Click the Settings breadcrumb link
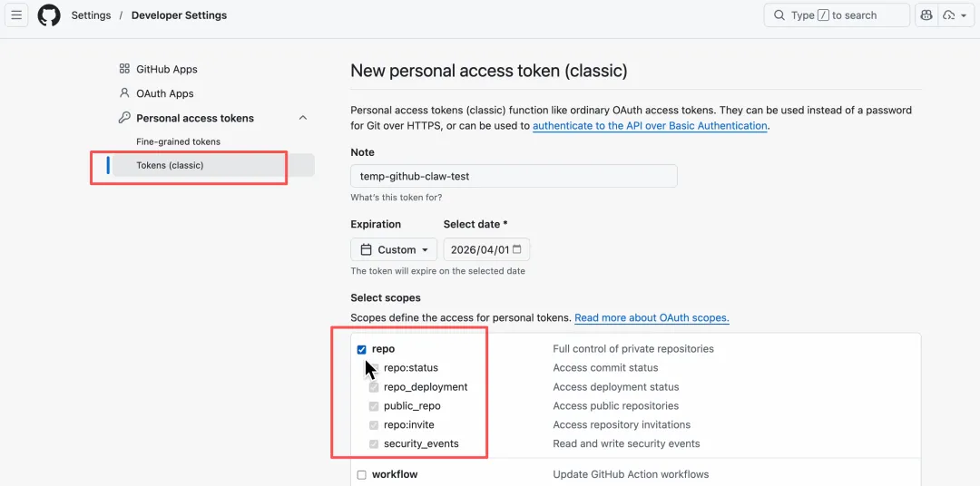Viewport: 980px width, 486px height. (91, 15)
